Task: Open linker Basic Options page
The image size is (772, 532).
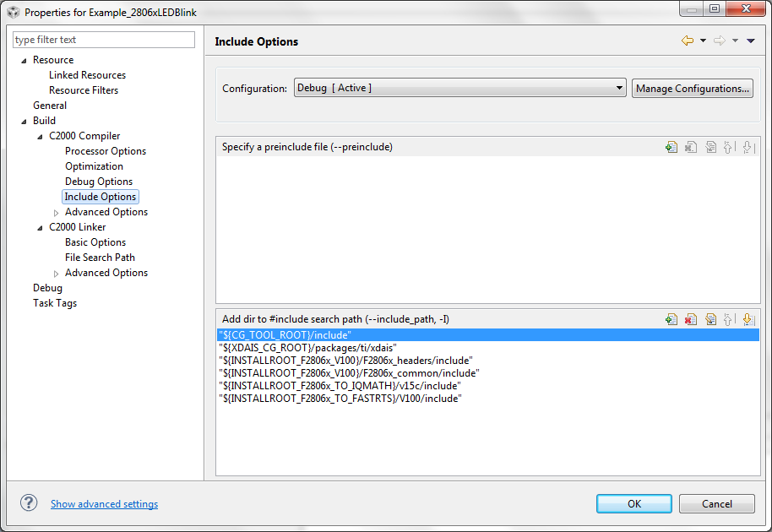Action: (x=95, y=242)
